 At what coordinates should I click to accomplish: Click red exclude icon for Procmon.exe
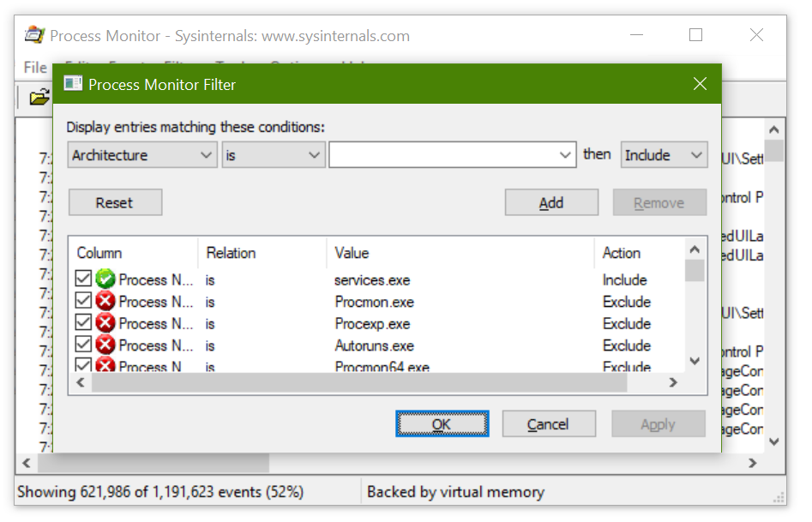pos(105,301)
